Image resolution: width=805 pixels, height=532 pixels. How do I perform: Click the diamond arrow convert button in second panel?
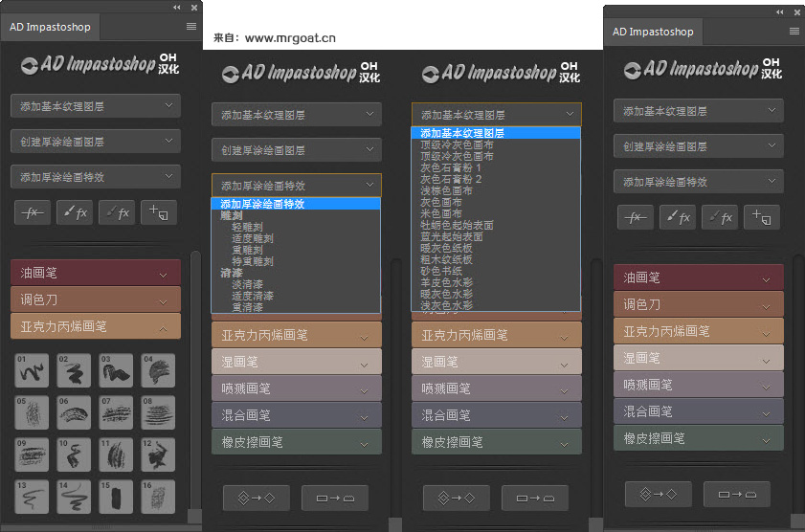click(257, 498)
